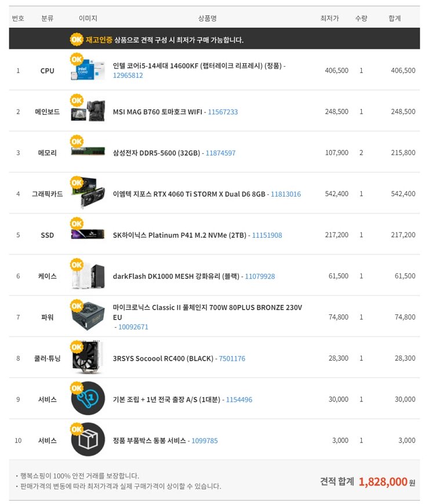Open product code link 11567233
The width and height of the screenshot is (429, 504).
pyautogui.click(x=223, y=112)
